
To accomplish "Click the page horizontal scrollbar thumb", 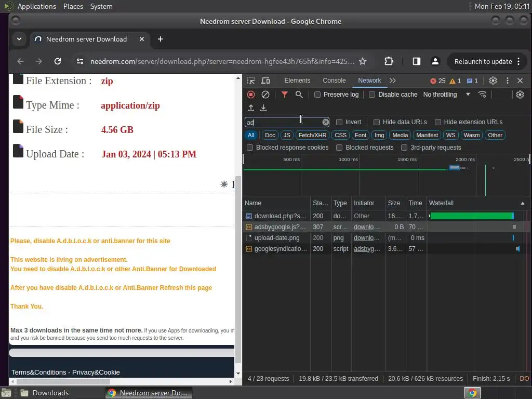I will [63, 382].
